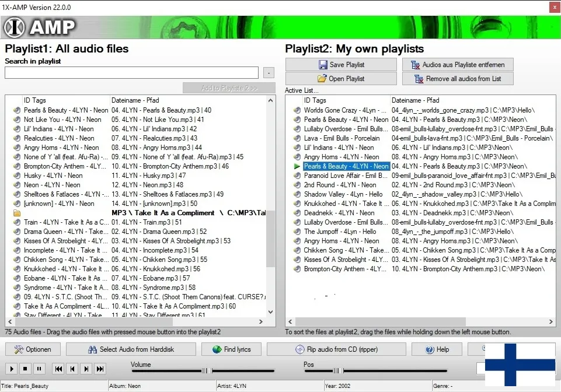Pause the current track

click(39, 369)
